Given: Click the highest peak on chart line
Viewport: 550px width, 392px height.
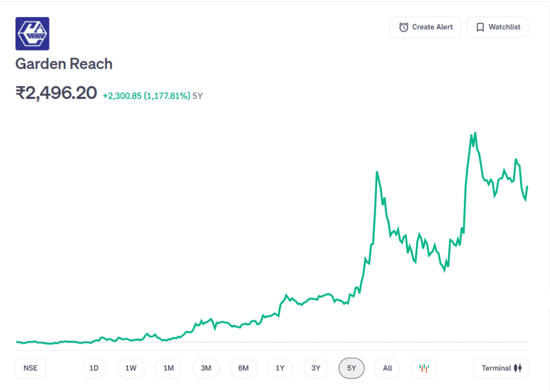Looking at the screenshot, I should [x=475, y=133].
